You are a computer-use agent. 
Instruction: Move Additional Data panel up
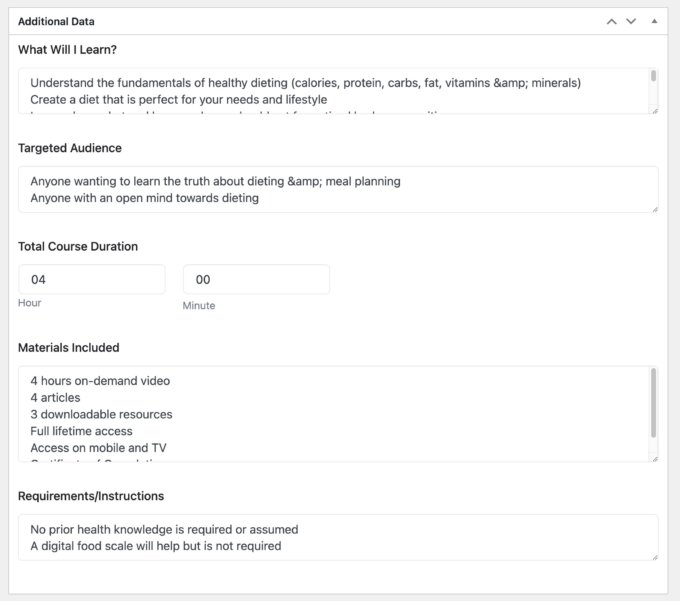611,21
